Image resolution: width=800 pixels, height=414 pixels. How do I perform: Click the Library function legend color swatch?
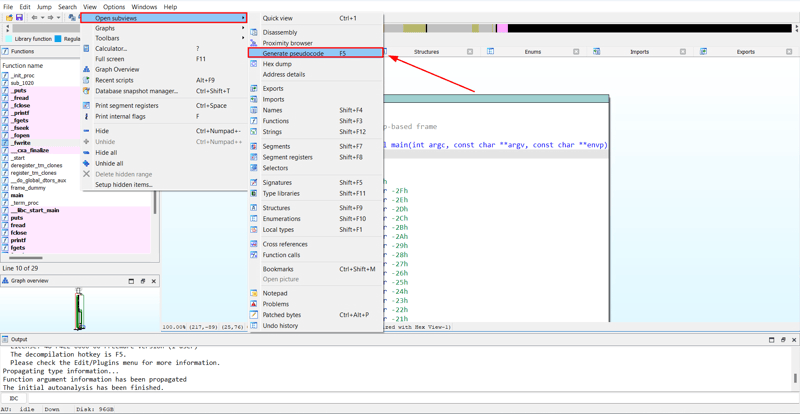pyautogui.click(x=9, y=39)
